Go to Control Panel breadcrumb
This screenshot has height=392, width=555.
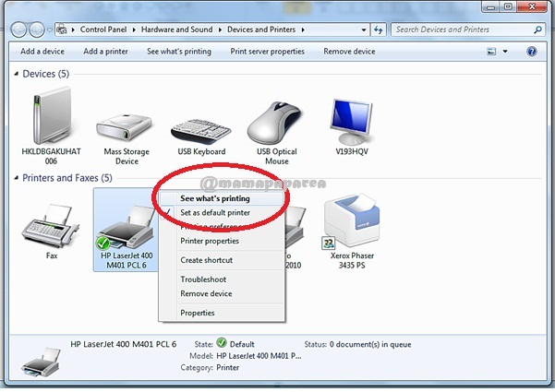point(103,30)
